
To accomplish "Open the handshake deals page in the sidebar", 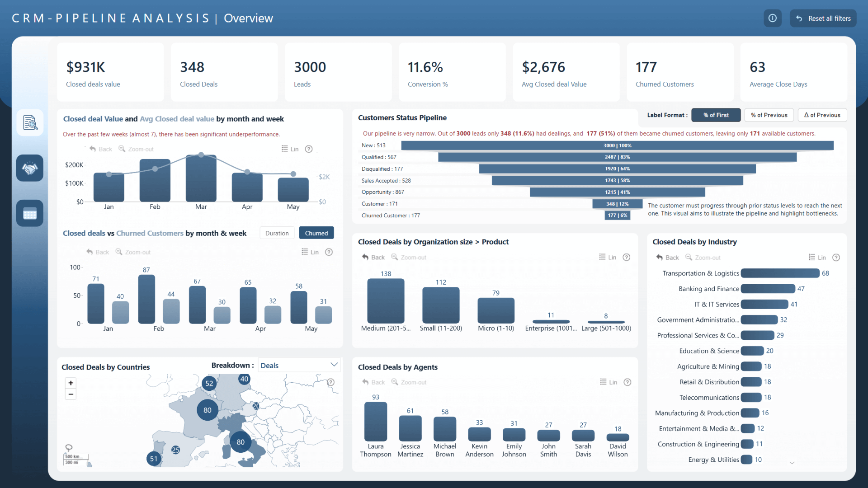I will (29, 168).
